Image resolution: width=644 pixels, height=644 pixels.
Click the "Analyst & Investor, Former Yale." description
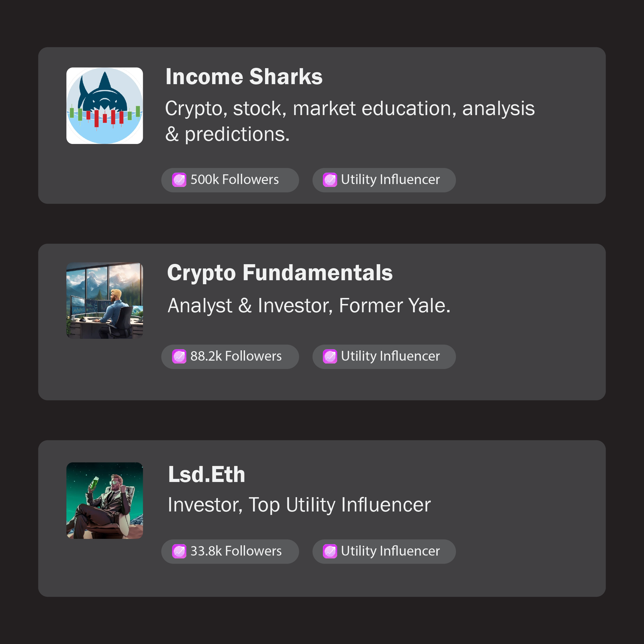click(309, 305)
